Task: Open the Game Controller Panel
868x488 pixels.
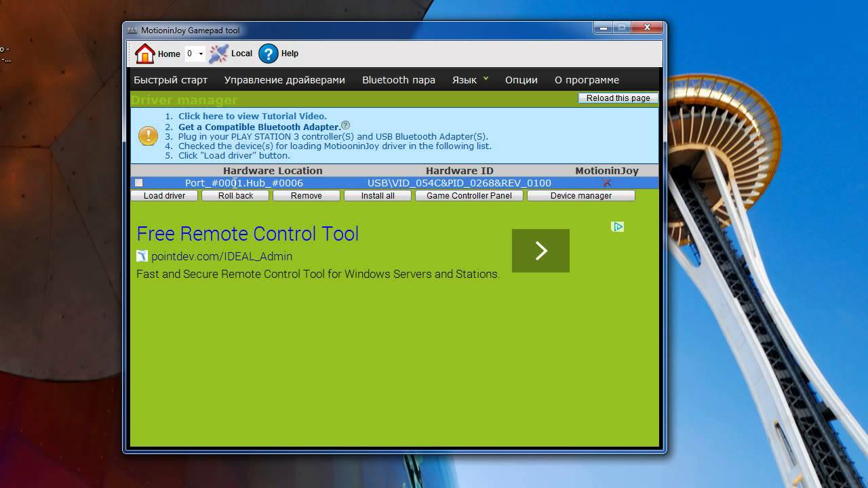Action: pyautogui.click(x=469, y=196)
